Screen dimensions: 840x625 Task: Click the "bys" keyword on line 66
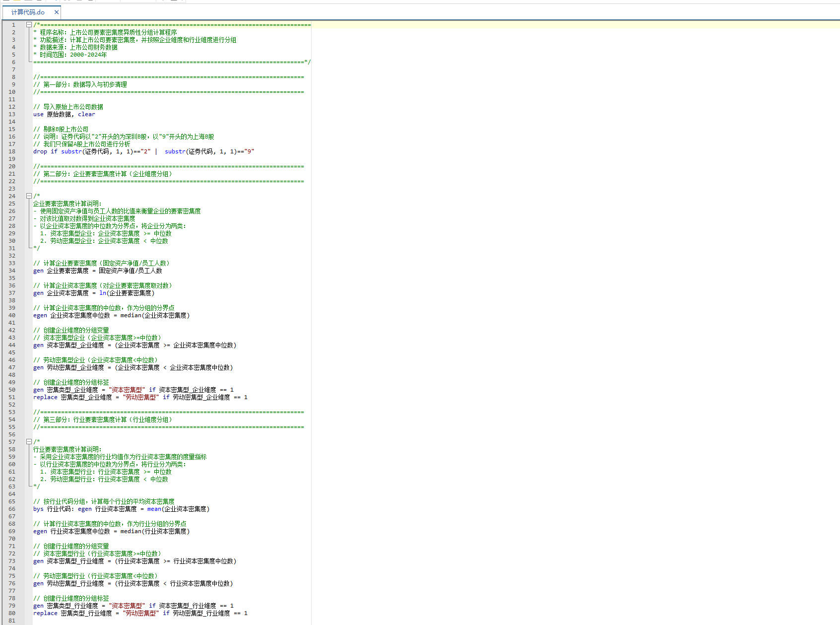point(38,509)
